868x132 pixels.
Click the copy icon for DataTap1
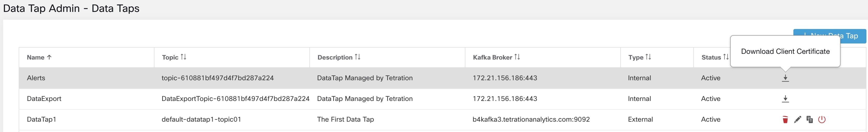(x=809, y=120)
